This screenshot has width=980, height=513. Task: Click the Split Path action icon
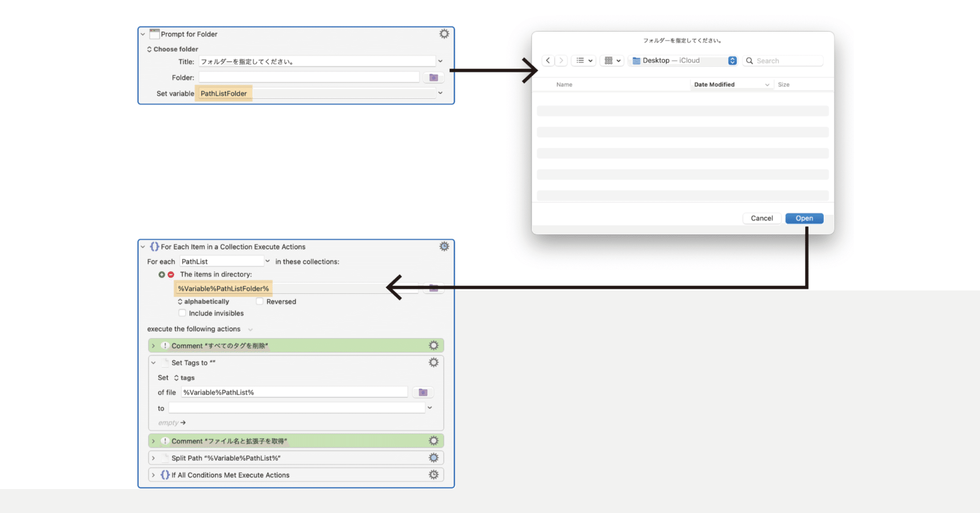click(165, 458)
